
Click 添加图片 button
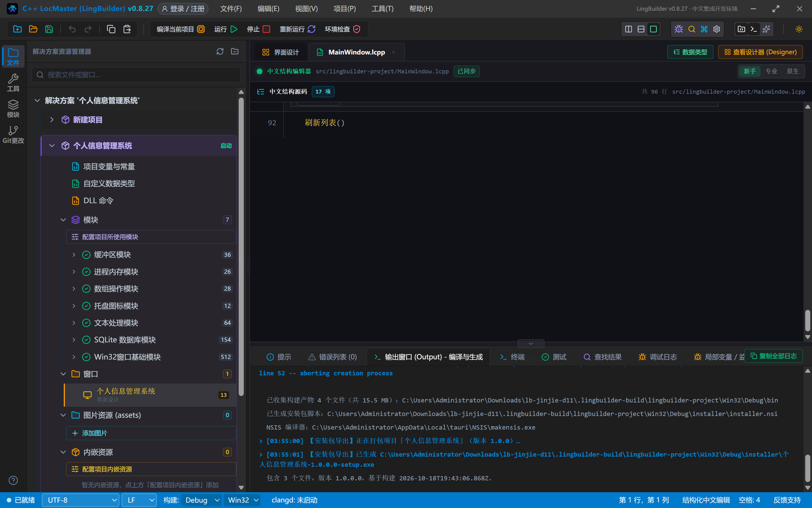point(151,433)
